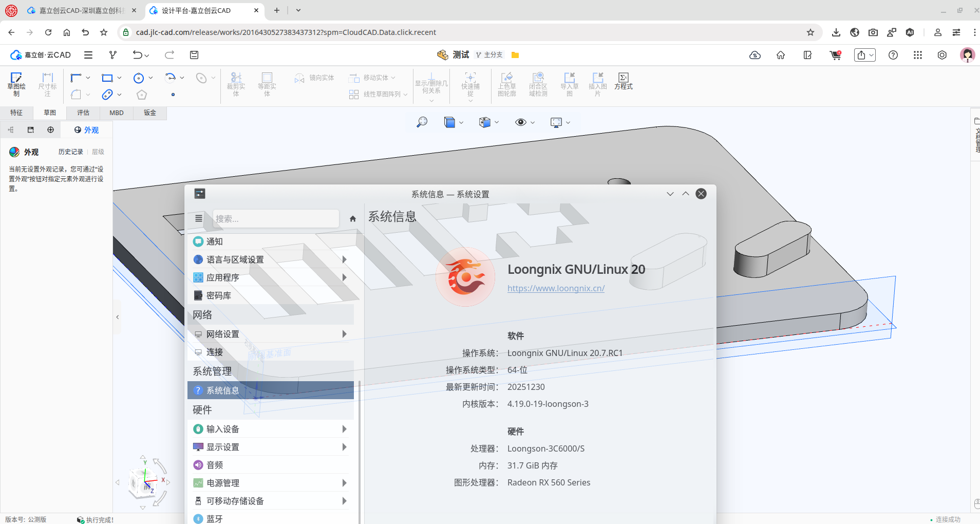
Task: Select the 外观 panel tab
Action: tap(86, 130)
